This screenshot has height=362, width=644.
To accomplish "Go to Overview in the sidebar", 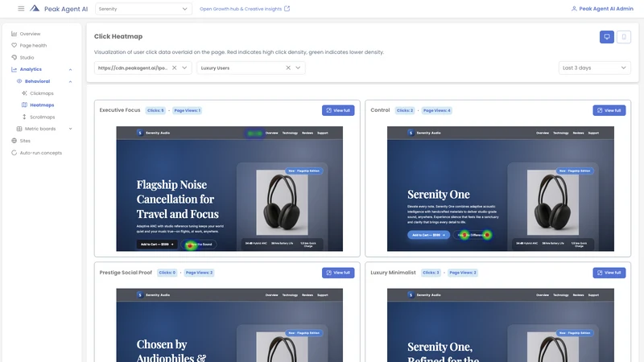I will coord(30,34).
